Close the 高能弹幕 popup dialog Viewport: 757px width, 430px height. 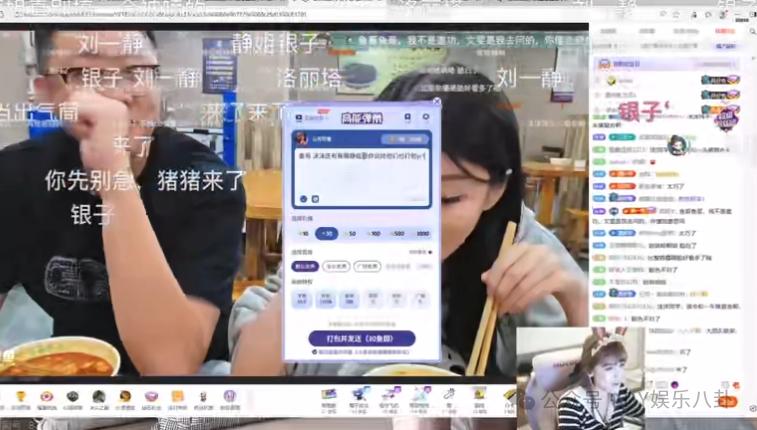tap(436, 102)
